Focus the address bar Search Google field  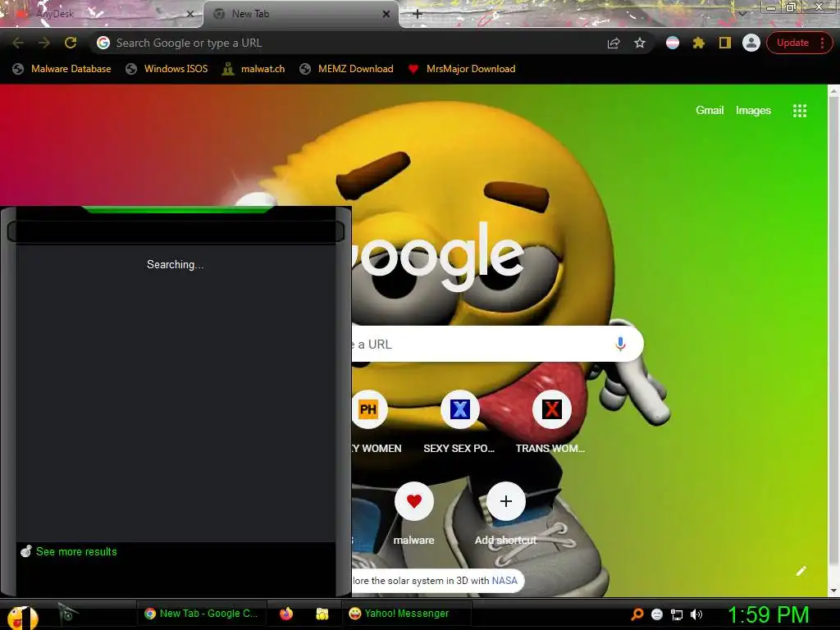click(354, 43)
